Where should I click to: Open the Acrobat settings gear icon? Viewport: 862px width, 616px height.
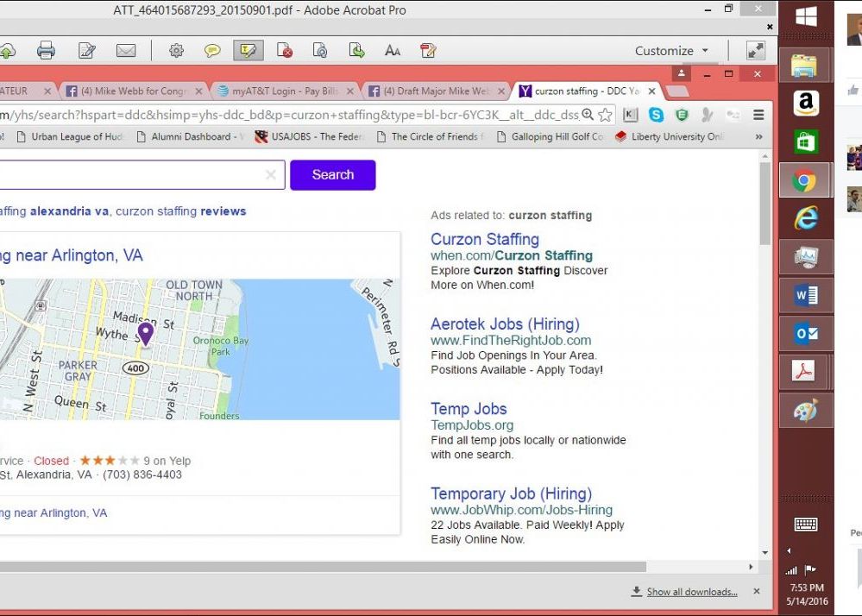(x=176, y=51)
